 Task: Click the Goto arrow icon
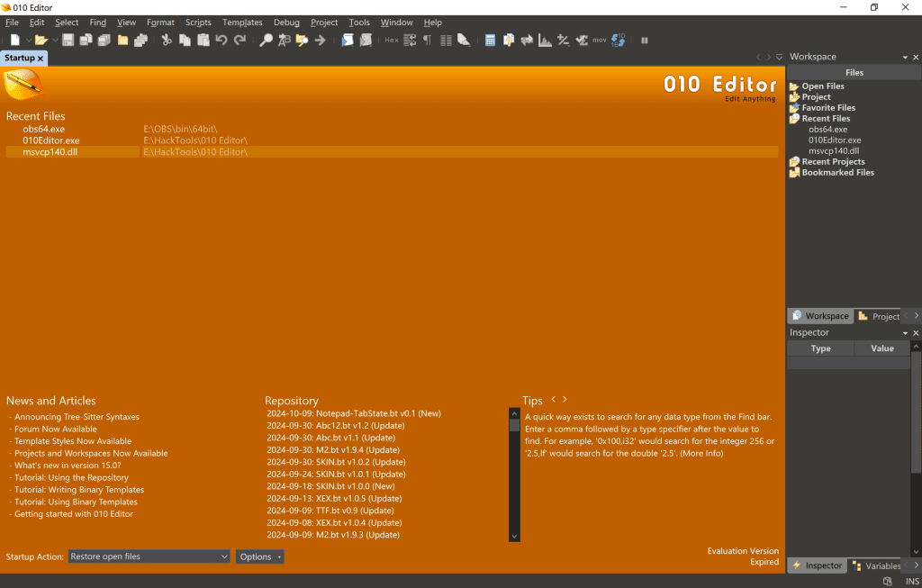tap(321, 40)
